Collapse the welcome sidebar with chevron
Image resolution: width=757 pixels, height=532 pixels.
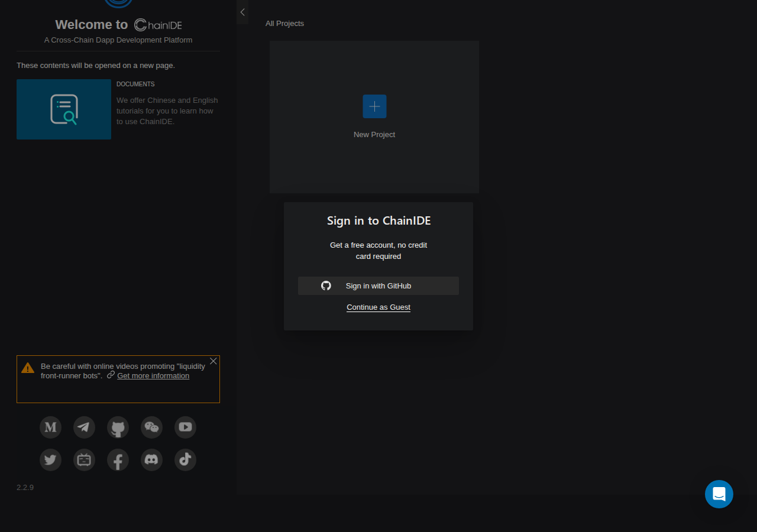(242, 12)
